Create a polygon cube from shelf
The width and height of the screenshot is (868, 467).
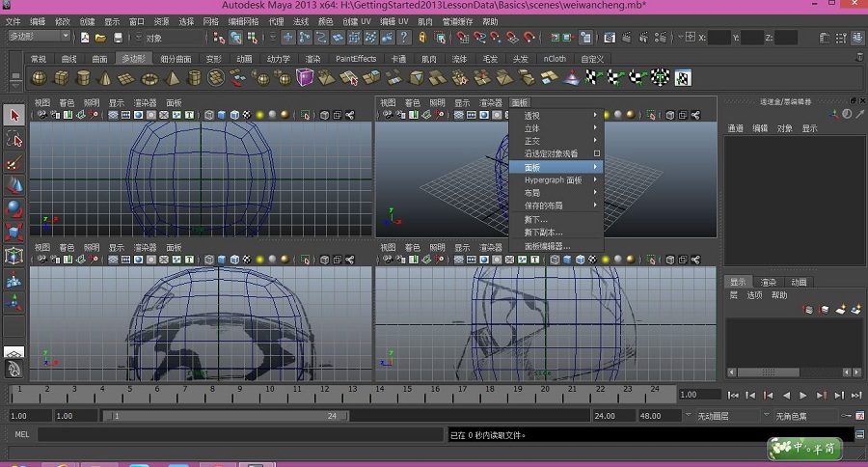61,78
